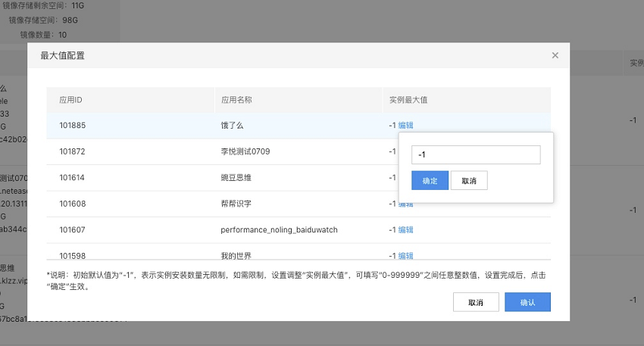Focus the instance max value input showing -1
This screenshot has width=644, height=346.
[x=476, y=154]
